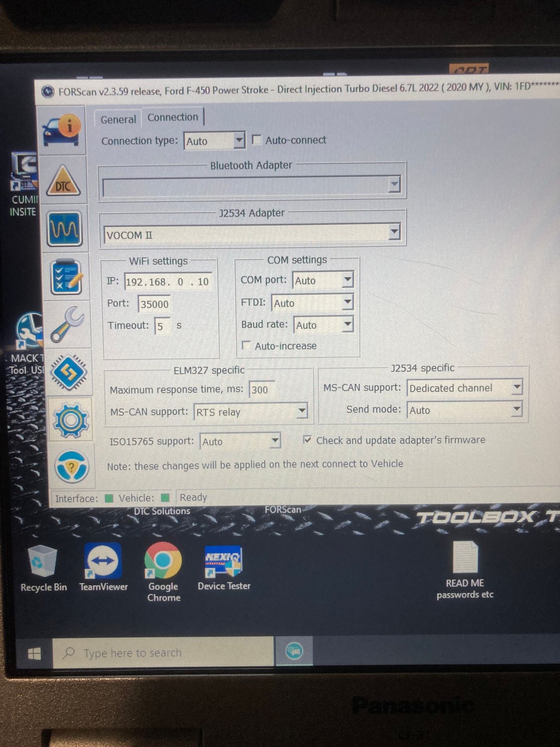
Task: Switch to the General tab
Action: tap(118, 119)
